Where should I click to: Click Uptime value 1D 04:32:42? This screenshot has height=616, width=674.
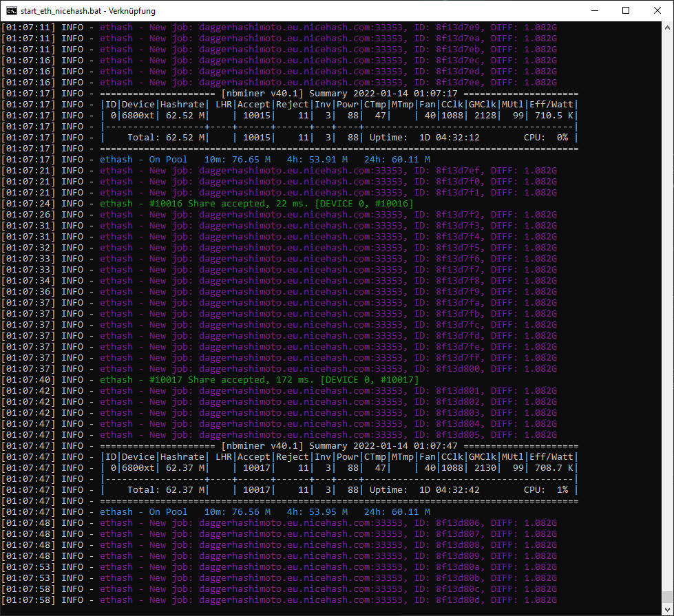click(449, 489)
